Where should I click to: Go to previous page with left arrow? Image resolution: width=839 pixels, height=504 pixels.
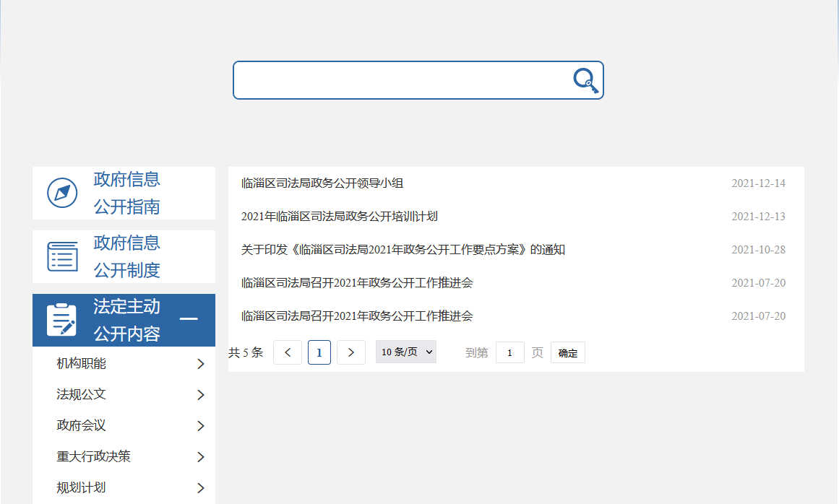pos(288,352)
